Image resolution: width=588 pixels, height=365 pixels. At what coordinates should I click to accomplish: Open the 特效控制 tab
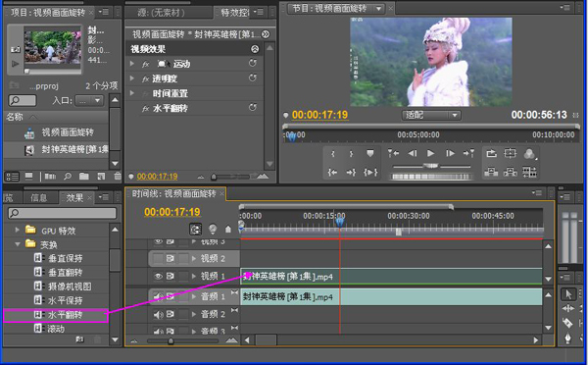(235, 13)
